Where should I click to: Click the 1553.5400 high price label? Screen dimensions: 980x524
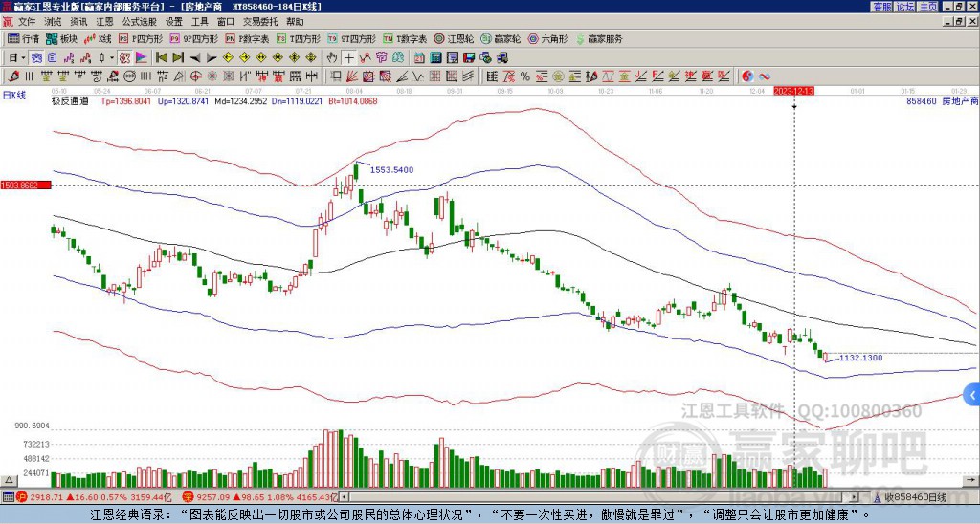[x=391, y=170]
